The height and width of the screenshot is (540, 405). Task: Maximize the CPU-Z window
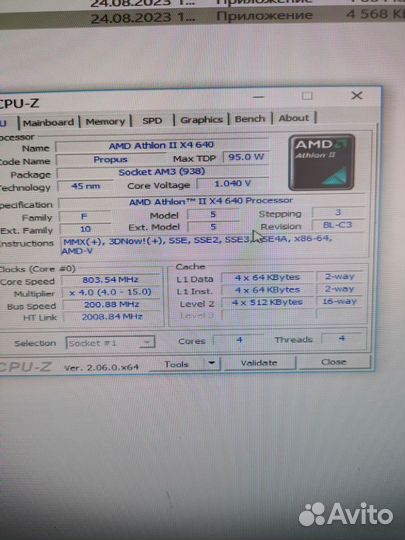(x=307, y=96)
